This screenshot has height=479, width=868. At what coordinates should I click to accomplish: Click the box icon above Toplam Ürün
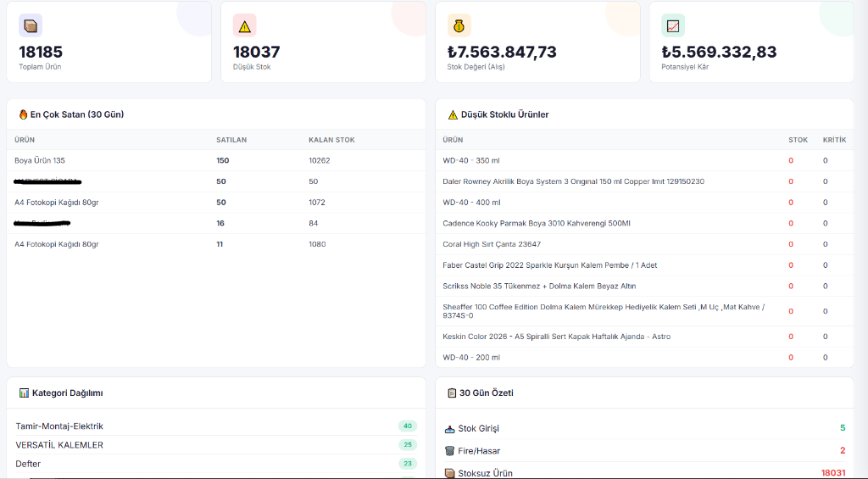coord(31,25)
